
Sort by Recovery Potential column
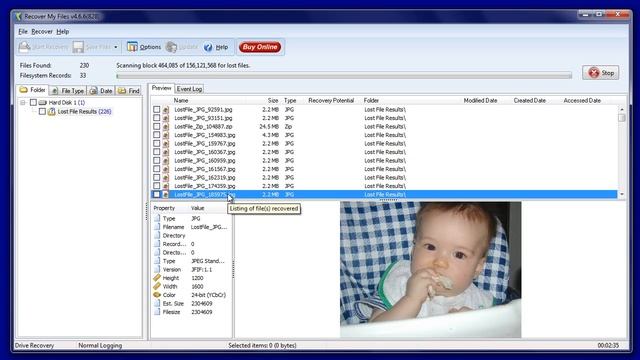(331, 100)
